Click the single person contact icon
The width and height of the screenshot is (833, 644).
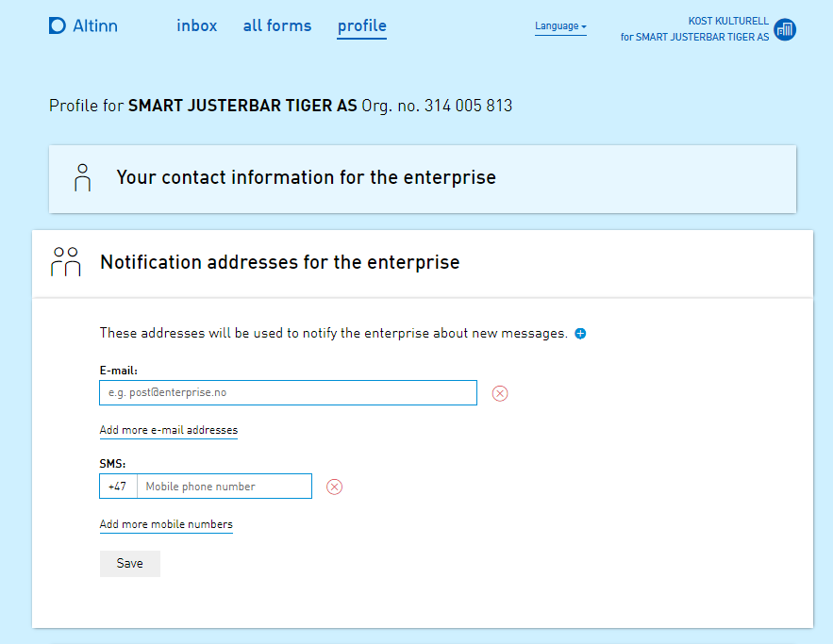coord(83,177)
